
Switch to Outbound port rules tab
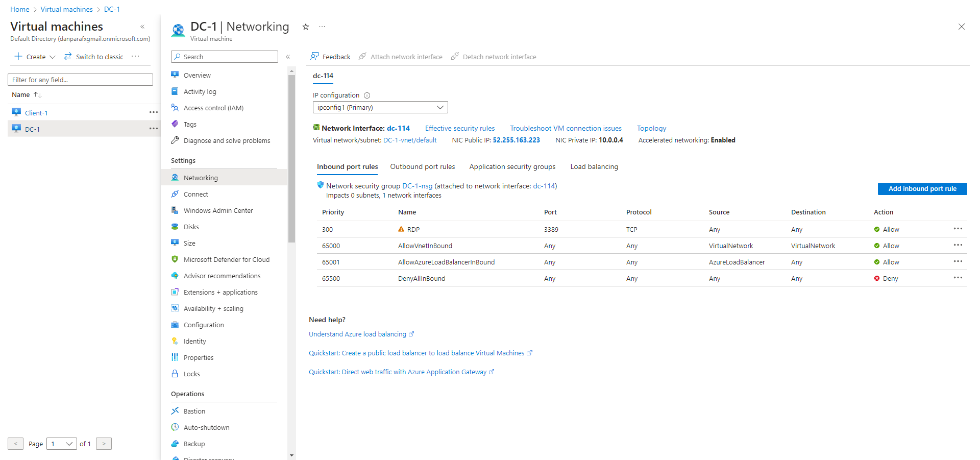pyautogui.click(x=423, y=166)
